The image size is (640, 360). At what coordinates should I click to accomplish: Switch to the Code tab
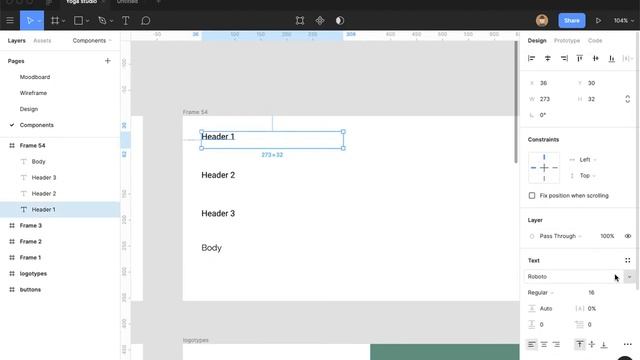(x=595, y=40)
